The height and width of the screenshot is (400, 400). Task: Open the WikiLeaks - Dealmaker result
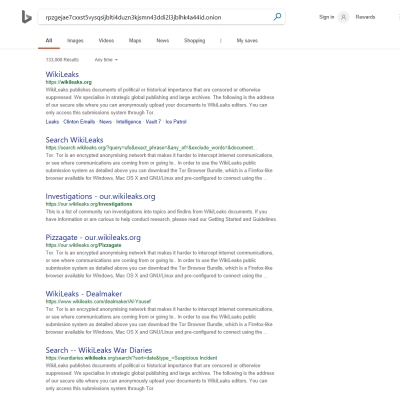[84, 294]
